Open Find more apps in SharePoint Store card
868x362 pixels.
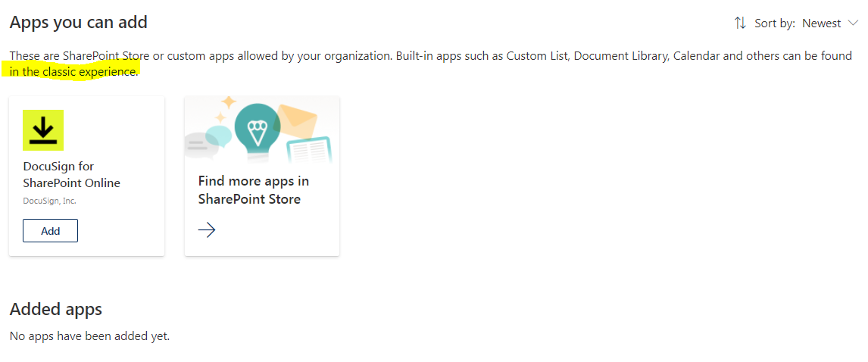click(262, 176)
